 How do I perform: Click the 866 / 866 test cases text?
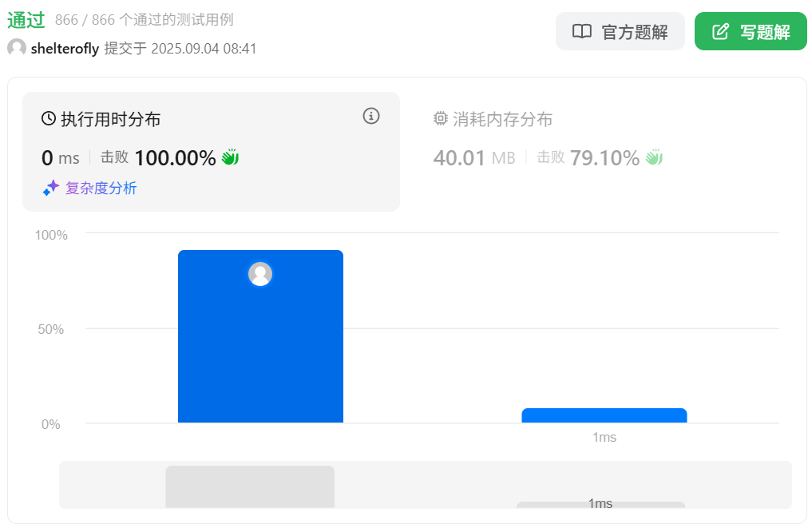144,20
